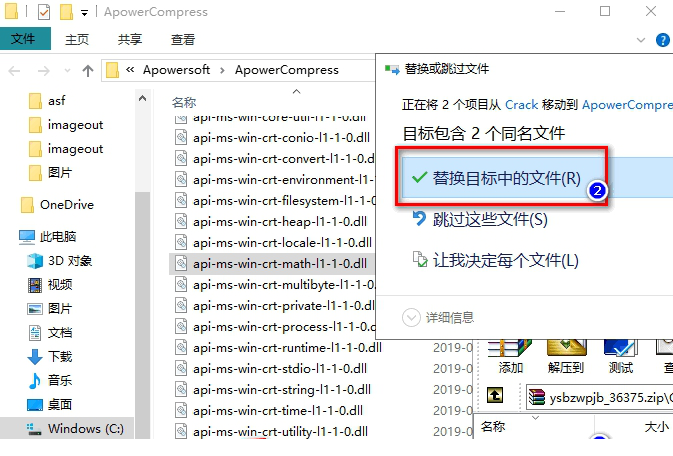Open the 主页 ribbon tab
The width and height of the screenshot is (673, 456).
pos(77,40)
